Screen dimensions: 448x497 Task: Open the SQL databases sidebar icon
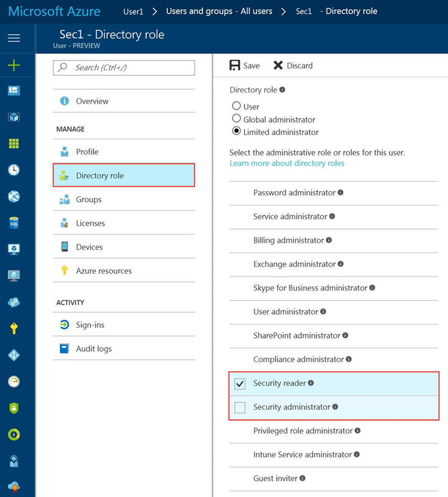14,223
